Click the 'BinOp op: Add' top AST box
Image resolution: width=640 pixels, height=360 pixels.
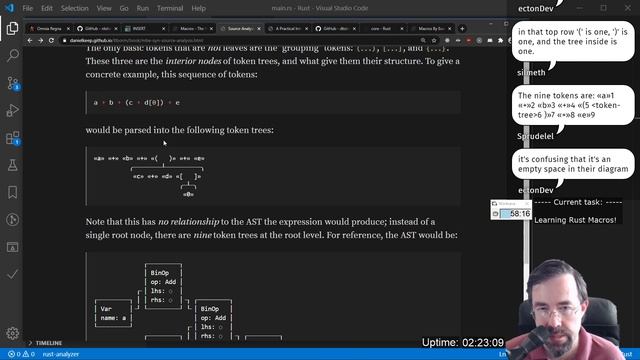click(163, 286)
